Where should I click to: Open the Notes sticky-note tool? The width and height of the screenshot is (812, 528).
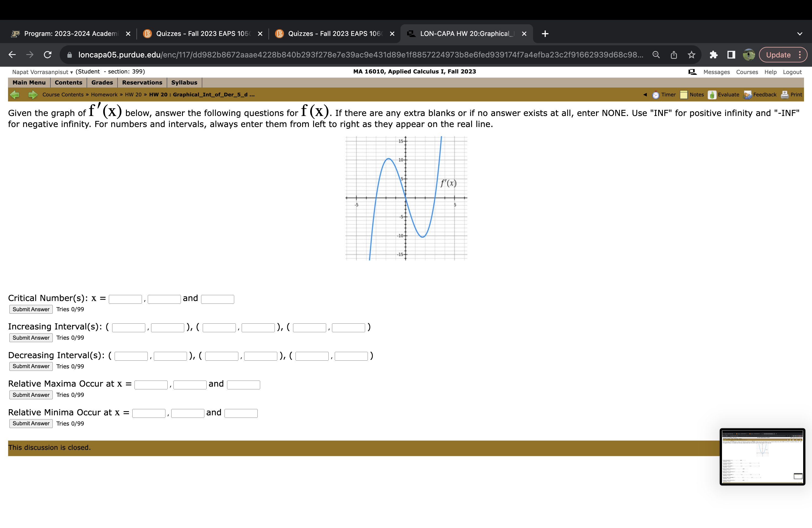(684, 94)
